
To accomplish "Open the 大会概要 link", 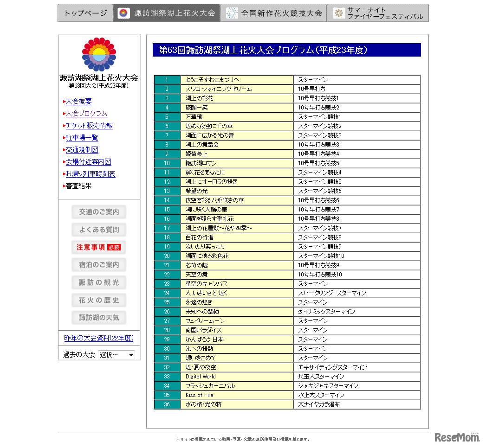I will pyautogui.click(x=78, y=102).
